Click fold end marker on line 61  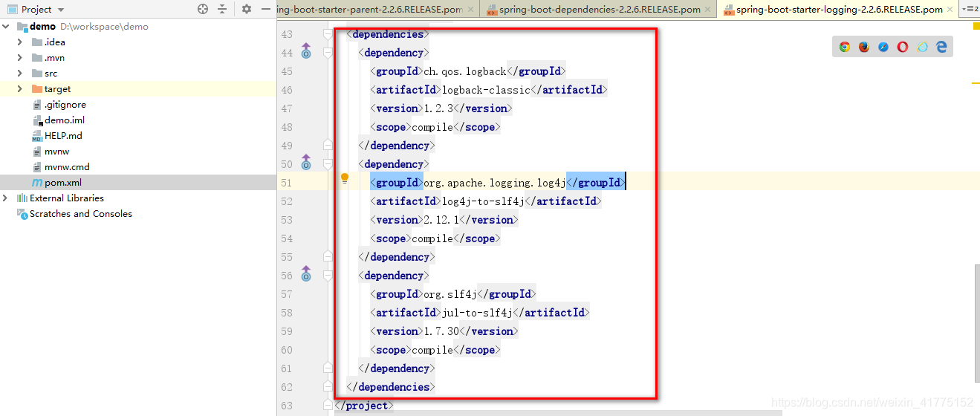pos(328,368)
